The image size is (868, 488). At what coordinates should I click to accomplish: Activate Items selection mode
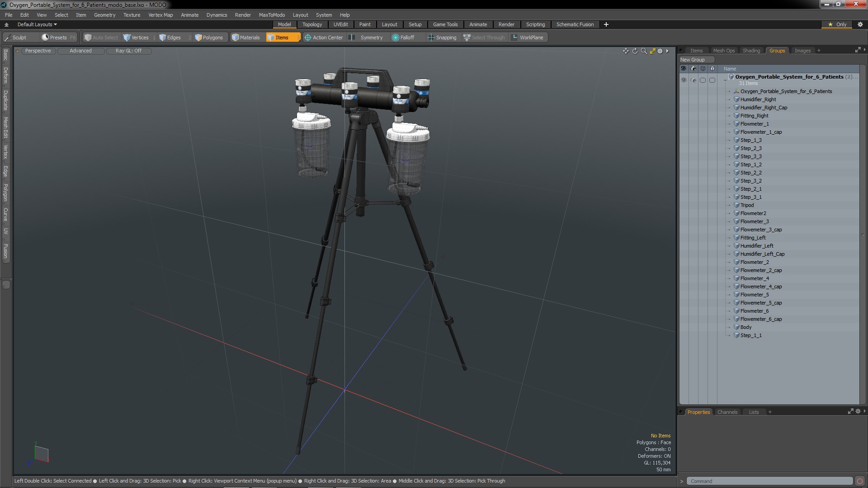pos(283,38)
